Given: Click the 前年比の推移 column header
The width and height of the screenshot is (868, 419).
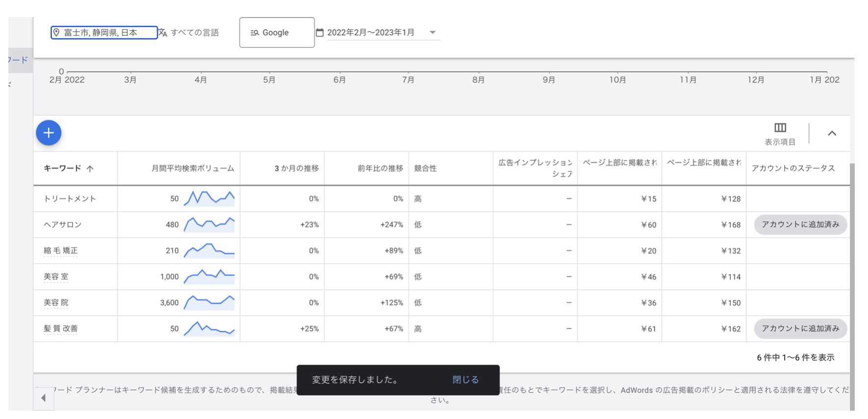Looking at the screenshot, I should point(380,169).
